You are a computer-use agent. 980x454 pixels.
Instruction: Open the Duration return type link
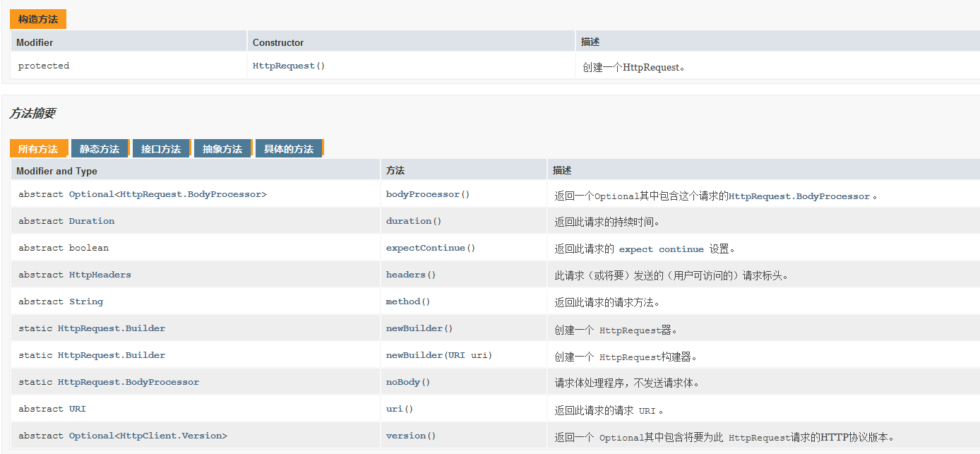[90, 220]
